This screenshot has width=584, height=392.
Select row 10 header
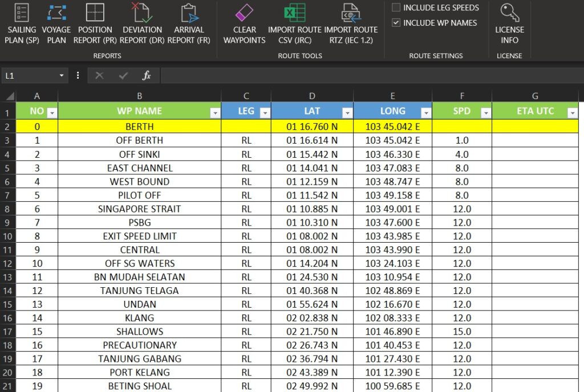[7, 236]
